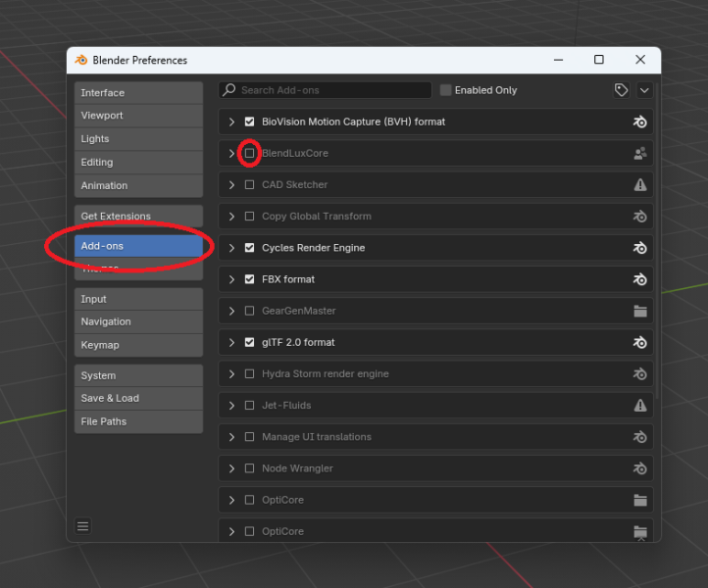Screen dimensions: 708x588
Task: Disable the Cycles Render Engine add-on
Action: pos(249,248)
